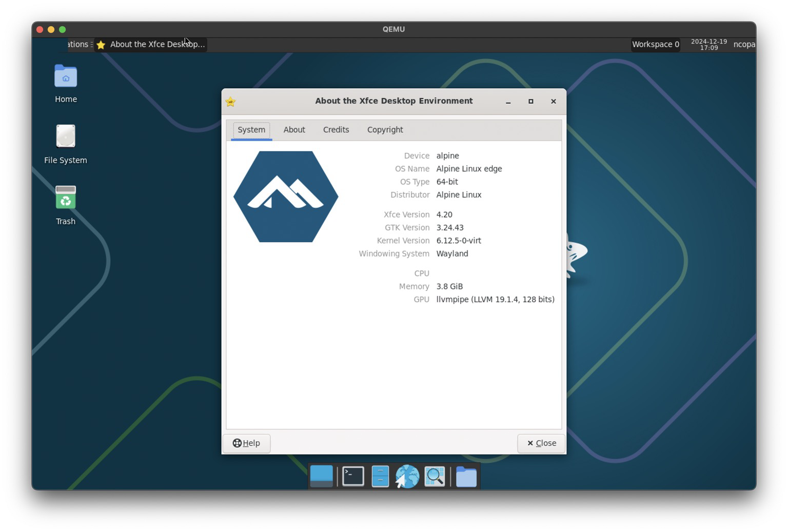Minimize the About Xfce dialog

(x=508, y=102)
